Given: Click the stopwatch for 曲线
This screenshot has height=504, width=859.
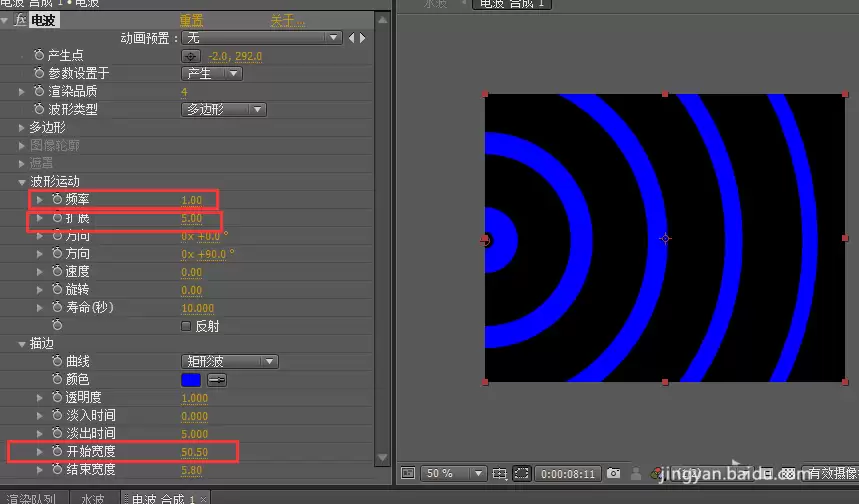Looking at the screenshot, I should click(57, 361).
